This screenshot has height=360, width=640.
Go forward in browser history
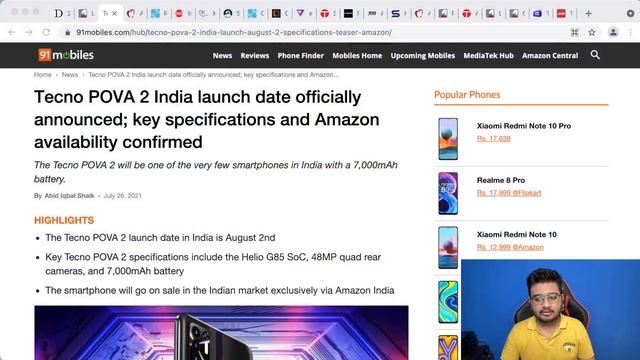(29, 32)
